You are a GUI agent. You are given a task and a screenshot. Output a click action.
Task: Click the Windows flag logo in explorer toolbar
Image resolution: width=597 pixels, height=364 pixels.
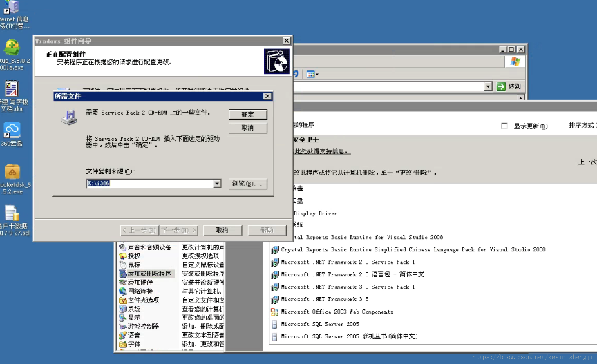[515, 62]
